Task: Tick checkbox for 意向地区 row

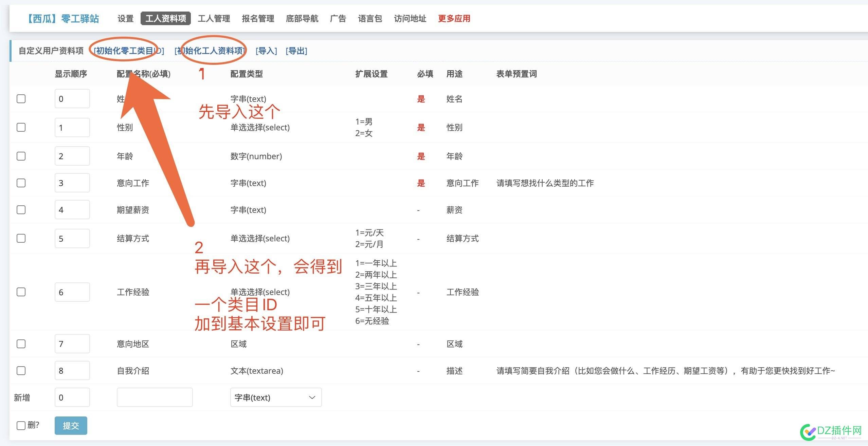Action: (21, 344)
